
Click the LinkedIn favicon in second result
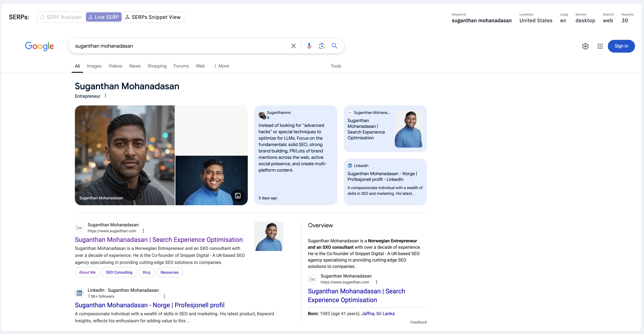[x=79, y=293]
